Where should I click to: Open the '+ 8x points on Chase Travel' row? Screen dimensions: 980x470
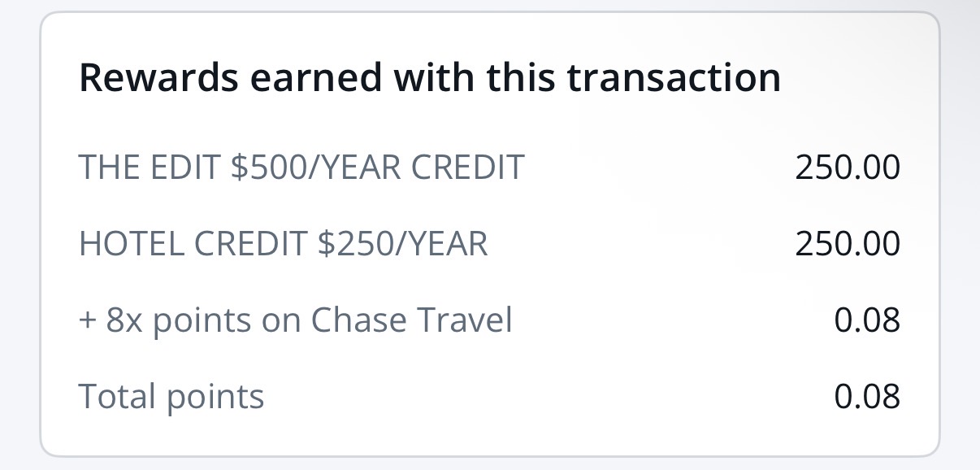295,320
